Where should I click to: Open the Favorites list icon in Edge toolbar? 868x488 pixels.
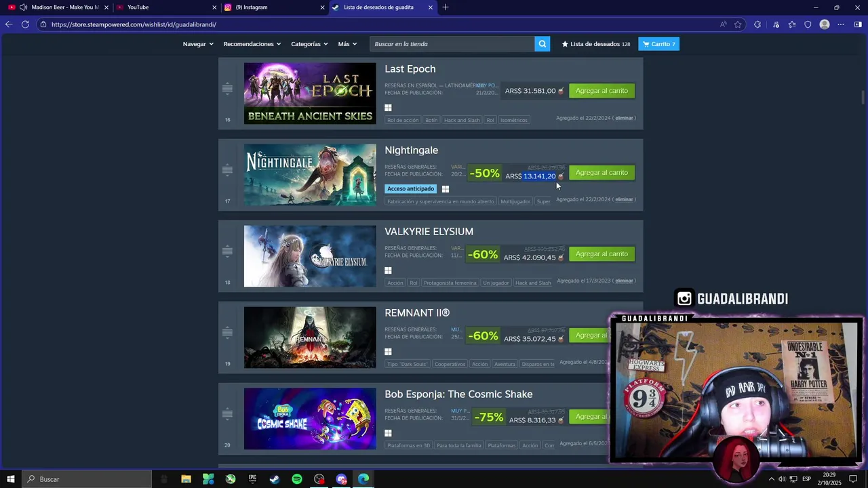point(792,24)
